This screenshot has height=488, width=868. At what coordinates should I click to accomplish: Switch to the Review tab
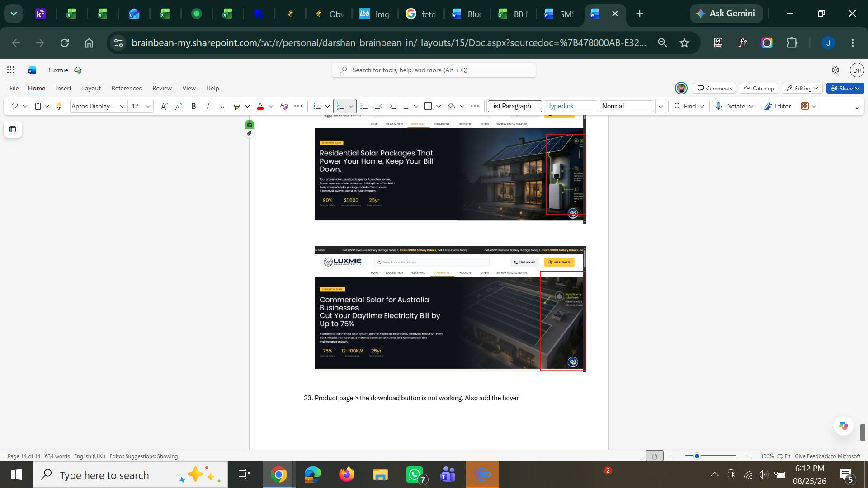click(162, 88)
